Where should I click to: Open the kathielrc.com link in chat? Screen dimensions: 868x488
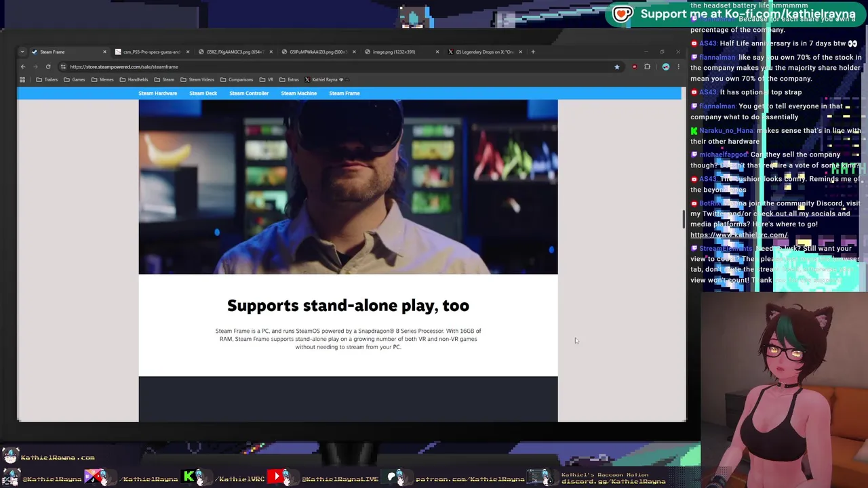click(738, 235)
